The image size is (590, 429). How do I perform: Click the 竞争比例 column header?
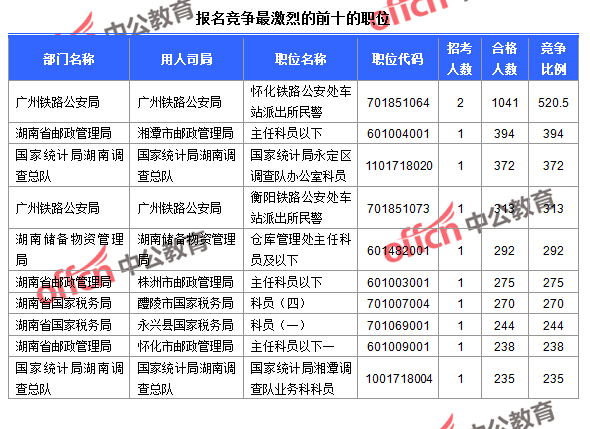click(553, 59)
